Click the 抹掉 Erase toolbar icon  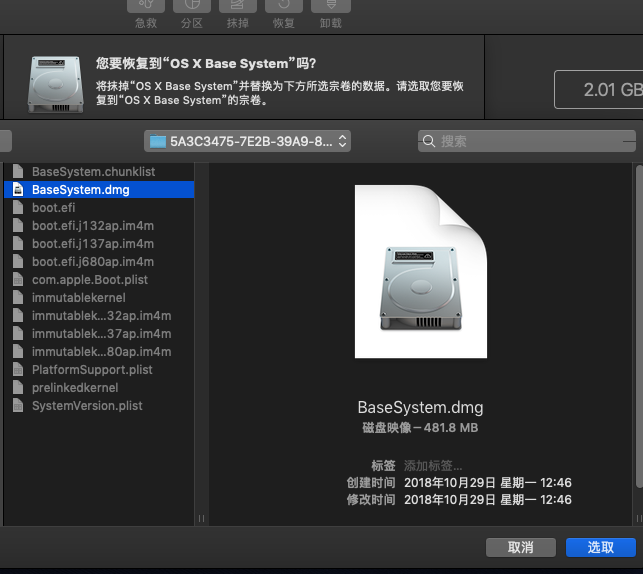coord(238,12)
